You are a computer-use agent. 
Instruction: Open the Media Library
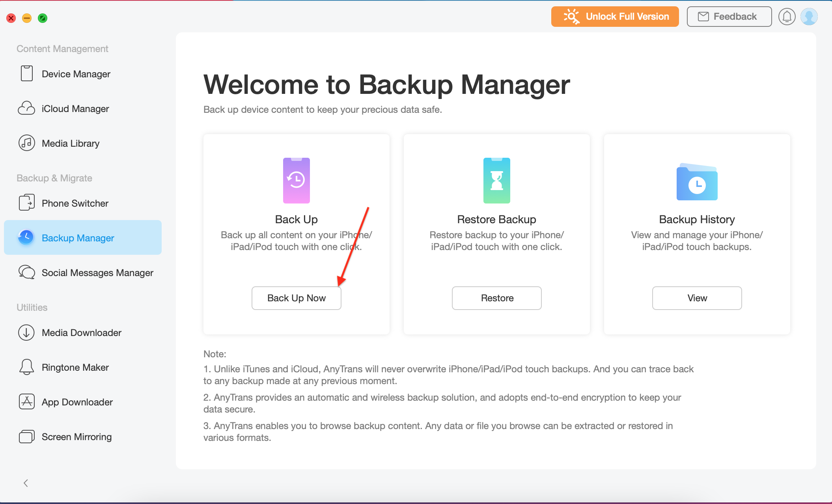click(70, 143)
